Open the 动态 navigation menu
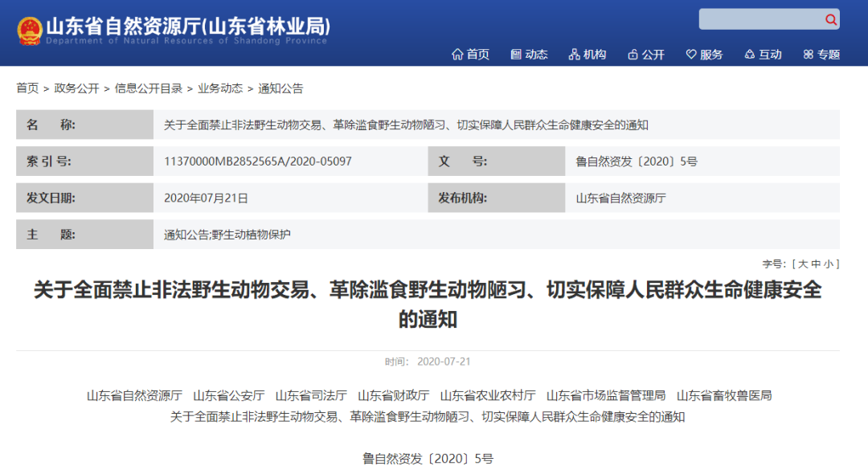 536,55
